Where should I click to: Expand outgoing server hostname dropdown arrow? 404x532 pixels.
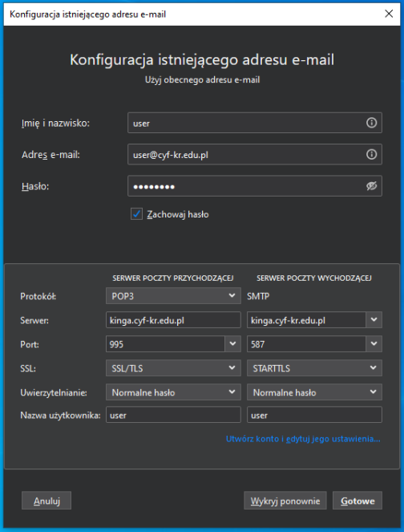[374, 320]
